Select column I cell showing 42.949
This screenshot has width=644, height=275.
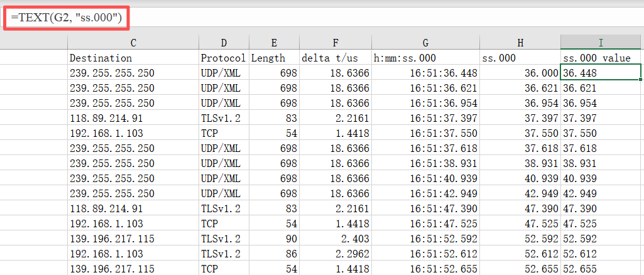(x=601, y=193)
